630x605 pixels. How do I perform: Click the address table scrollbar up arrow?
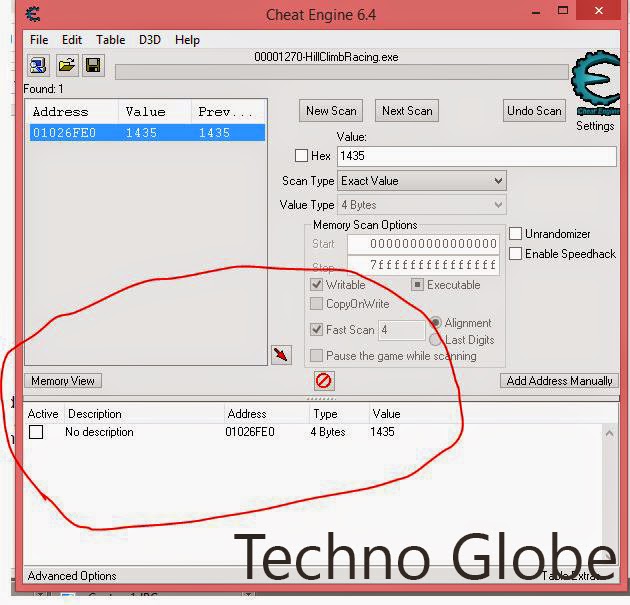(x=610, y=433)
